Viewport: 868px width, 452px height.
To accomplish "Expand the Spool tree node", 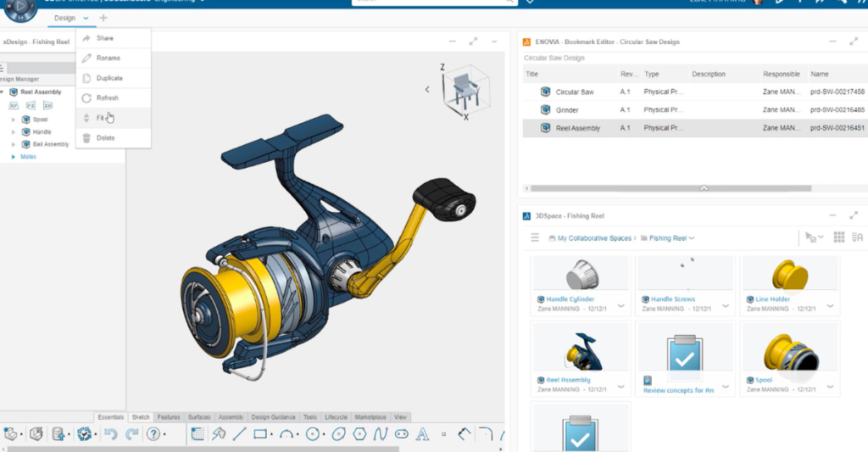I will (x=14, y=120).
